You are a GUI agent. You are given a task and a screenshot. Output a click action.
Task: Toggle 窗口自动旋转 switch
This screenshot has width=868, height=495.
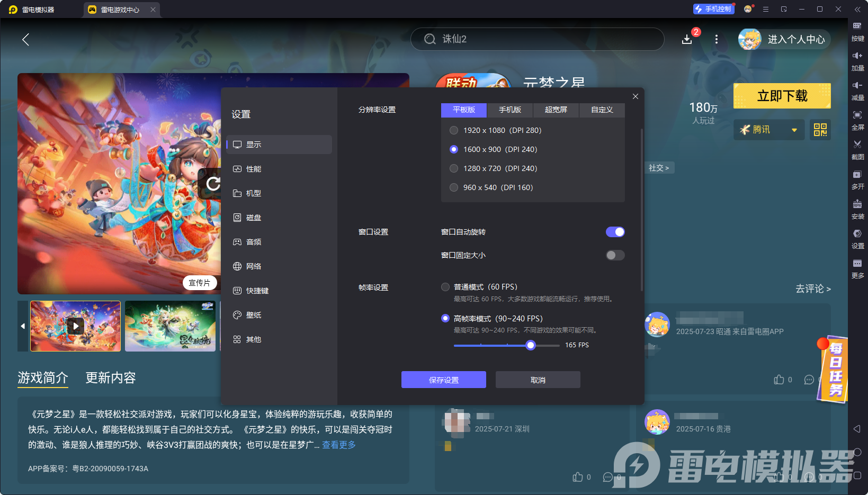point(615,232)
